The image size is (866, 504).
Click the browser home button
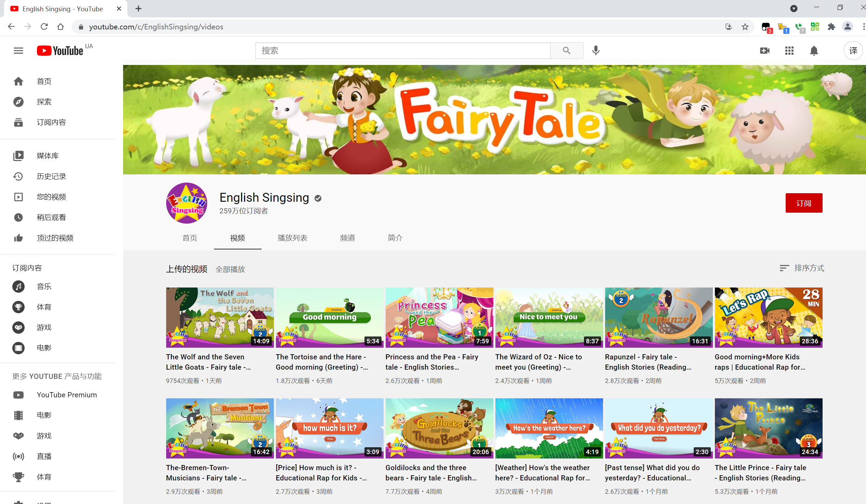click(x=61, y=26)
